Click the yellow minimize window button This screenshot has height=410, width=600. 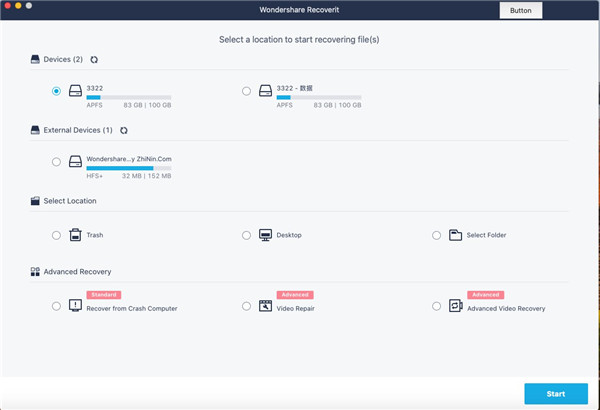pos(18,5)
